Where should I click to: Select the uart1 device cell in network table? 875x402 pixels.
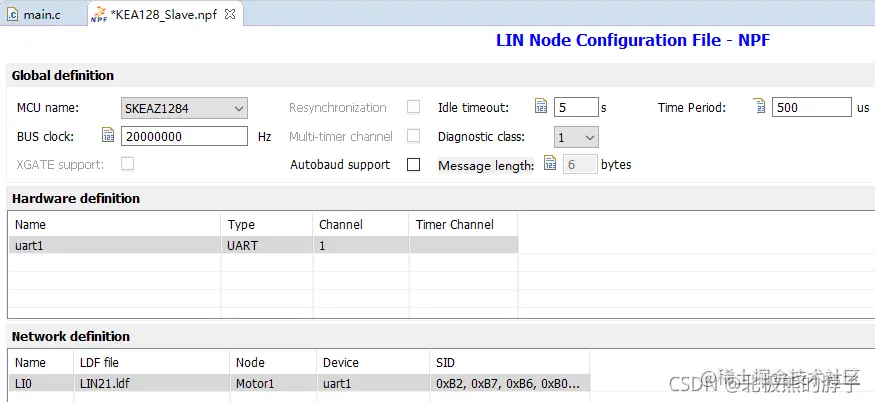(x=373, y=383)
